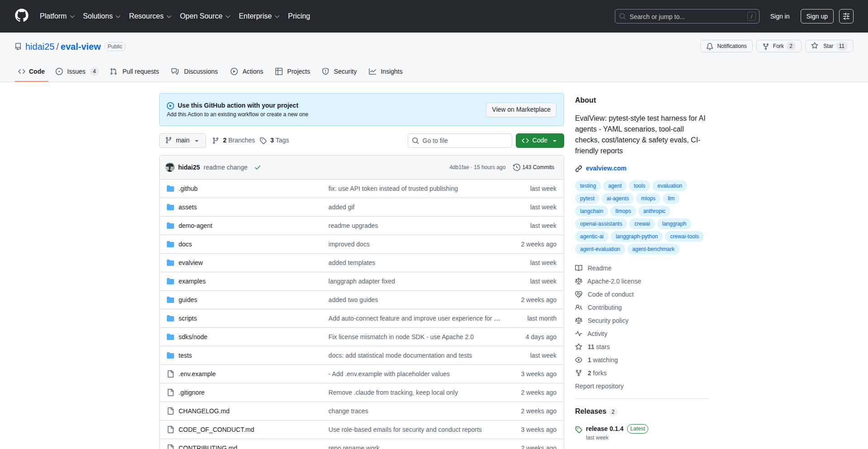The image size is (868, 449).
Task: Open the assets folder
Action: 188,207
